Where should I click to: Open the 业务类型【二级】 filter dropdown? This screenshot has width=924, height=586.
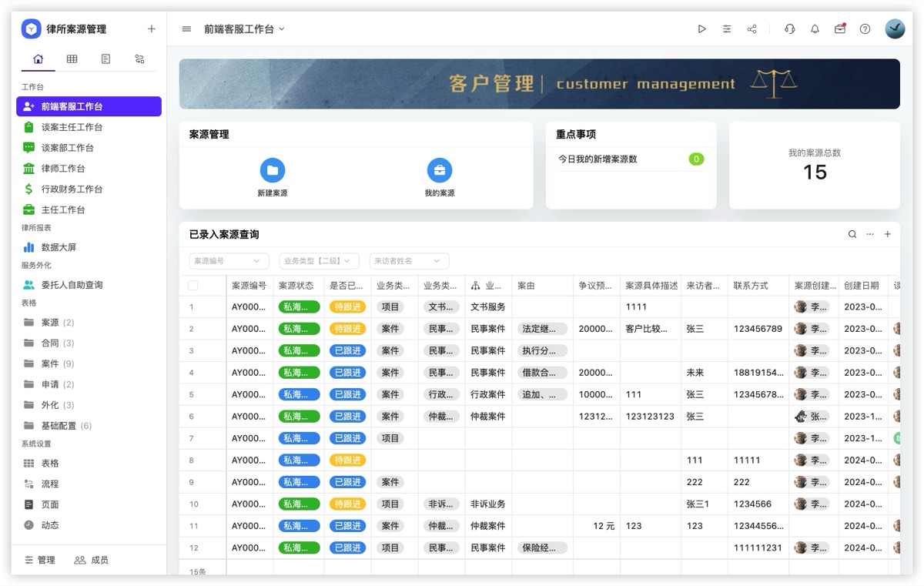point(319,261)
